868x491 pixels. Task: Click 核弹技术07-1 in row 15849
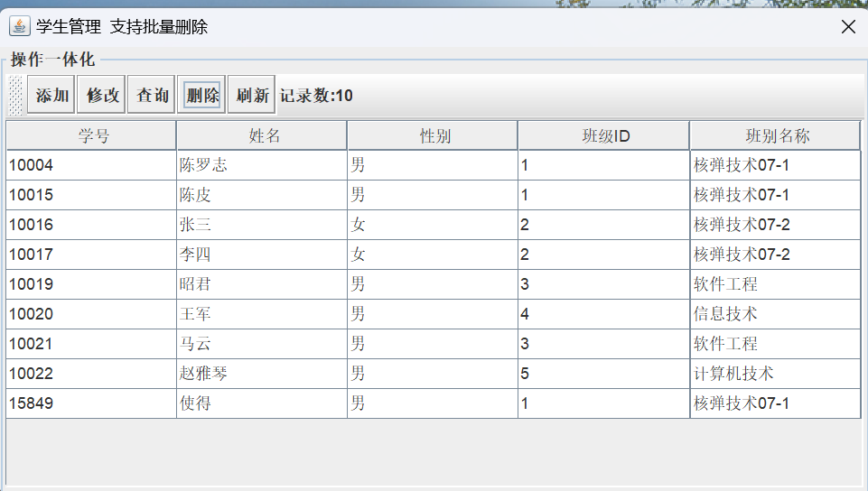point(776,403)
